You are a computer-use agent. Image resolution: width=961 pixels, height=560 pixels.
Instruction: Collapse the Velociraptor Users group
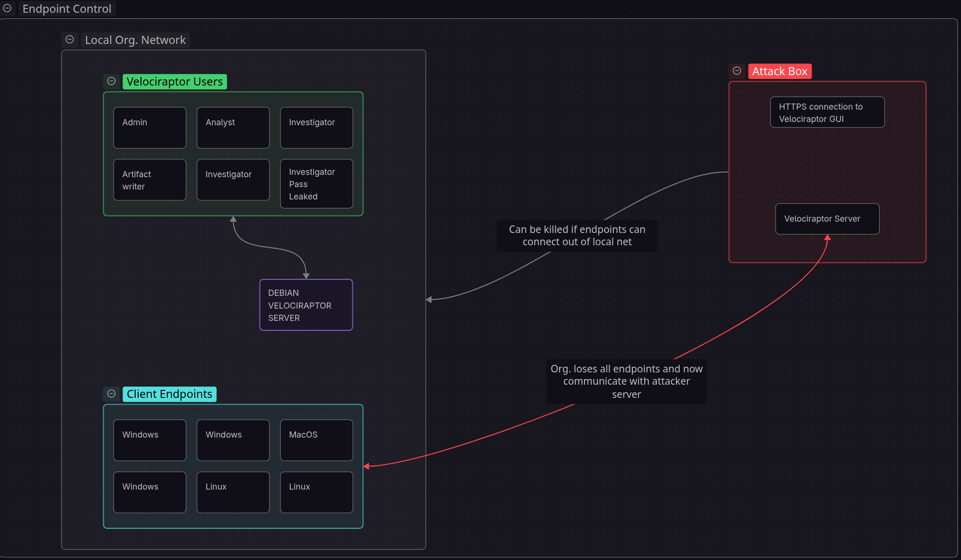click(112, 81)
